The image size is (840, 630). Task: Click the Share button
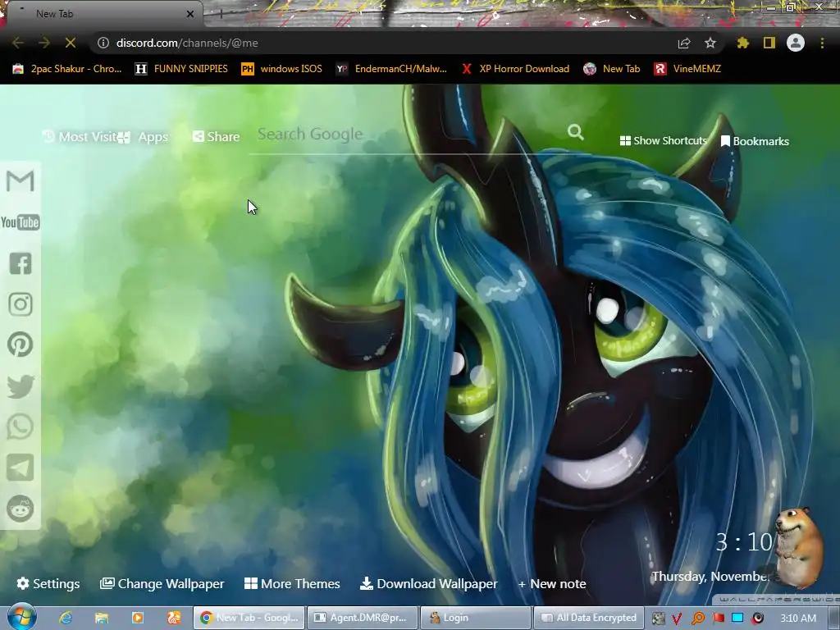point(216,137)
